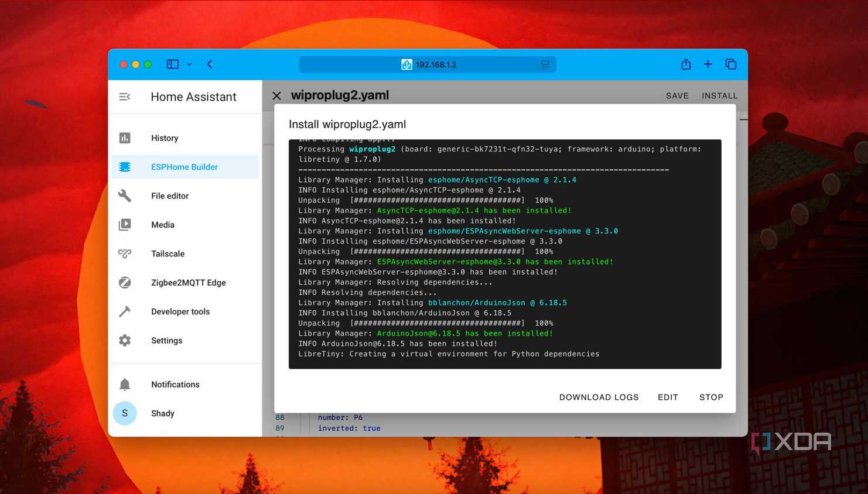Select File editor in the sidebar

(185, 195)
